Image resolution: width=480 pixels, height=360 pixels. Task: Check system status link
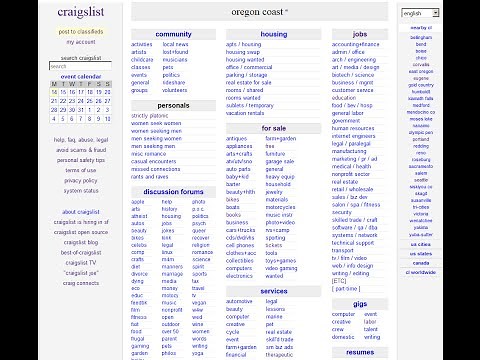pyautogui.click(x=81, y=191)
